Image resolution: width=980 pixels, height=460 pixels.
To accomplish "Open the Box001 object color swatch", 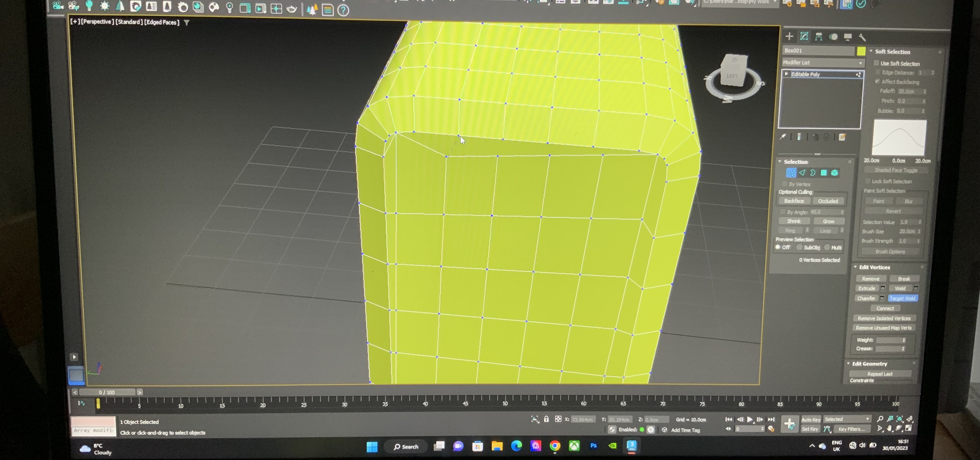I will [x=861, y=51].
